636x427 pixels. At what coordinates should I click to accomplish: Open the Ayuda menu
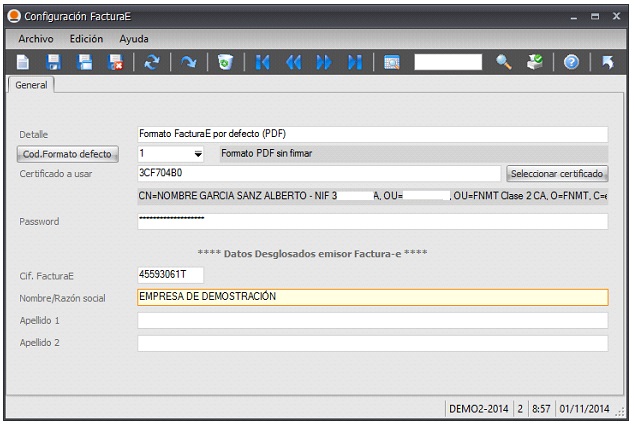pos(133,38)
